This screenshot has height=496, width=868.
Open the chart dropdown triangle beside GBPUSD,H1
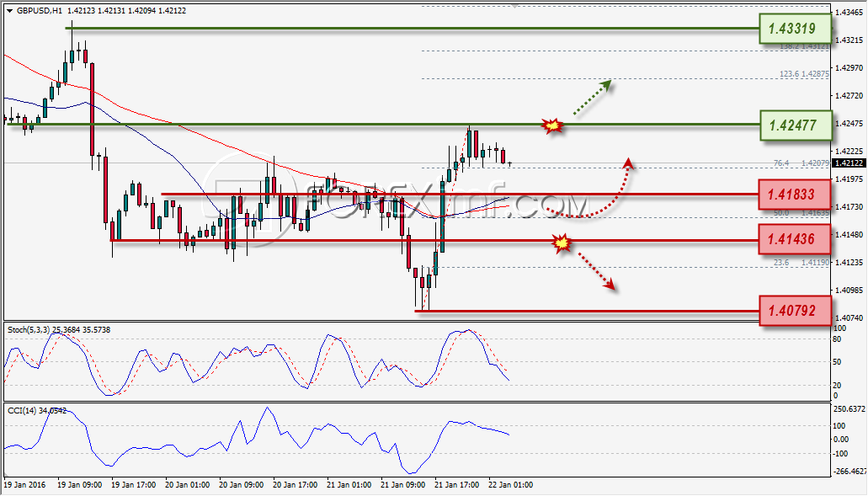[x=9, y=10]
